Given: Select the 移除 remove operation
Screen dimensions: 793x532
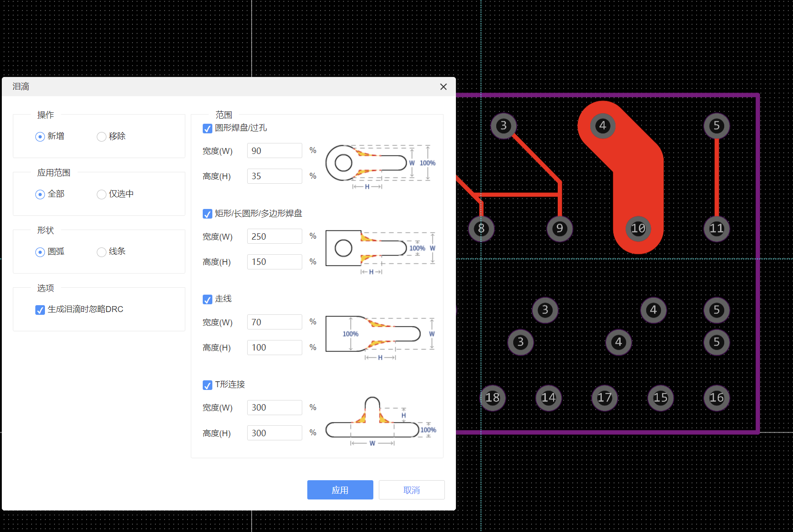Looking at the screenshot, I should 102,137.
